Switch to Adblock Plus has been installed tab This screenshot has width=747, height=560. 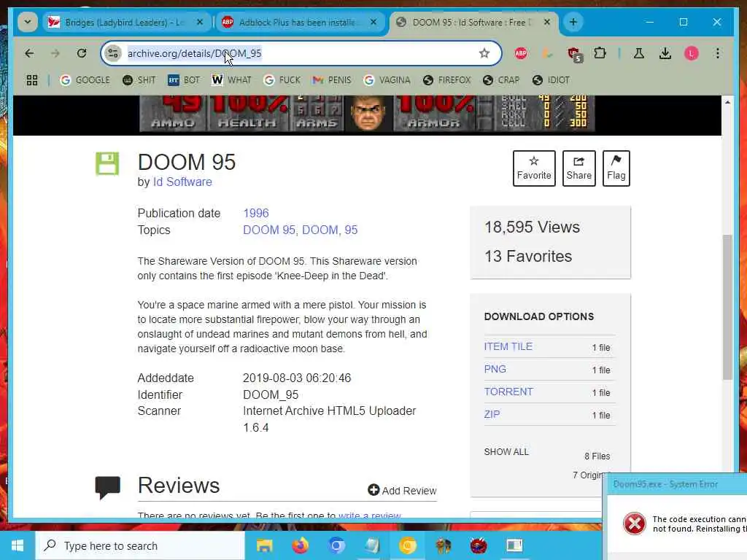296,22
